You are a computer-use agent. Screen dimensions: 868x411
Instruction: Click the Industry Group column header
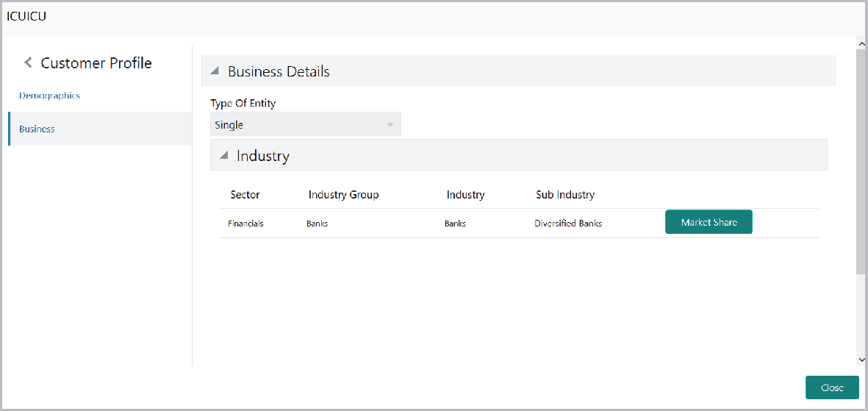point(343,195)
